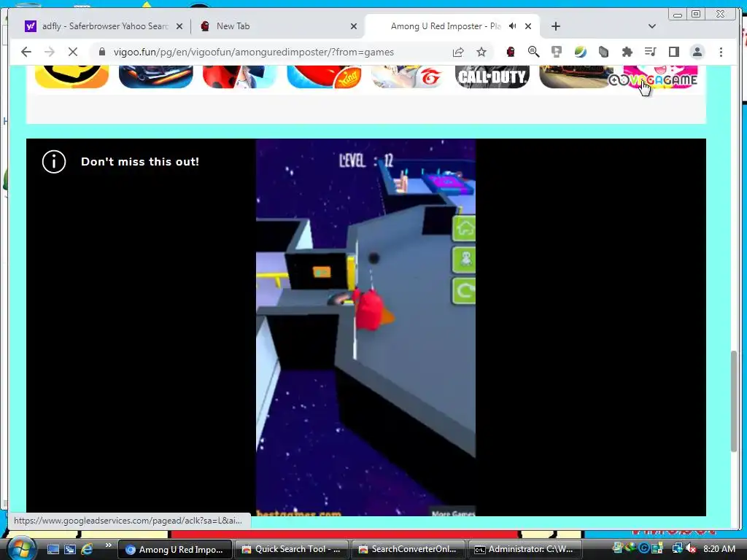
Task: Click the green character button in game
Action: click(x=464, y=260)
